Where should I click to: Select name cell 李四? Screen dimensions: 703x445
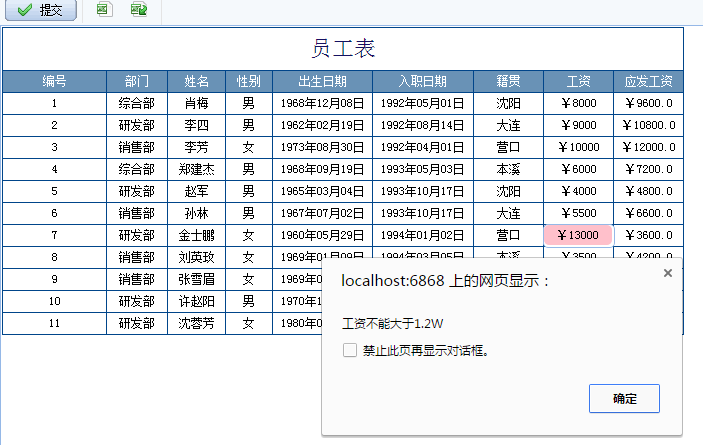196,125
